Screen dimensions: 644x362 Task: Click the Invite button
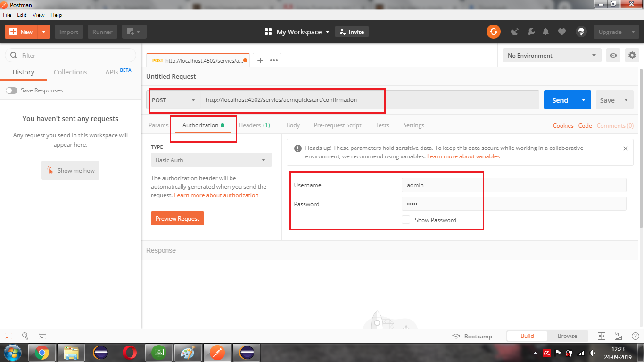point(352,32)
